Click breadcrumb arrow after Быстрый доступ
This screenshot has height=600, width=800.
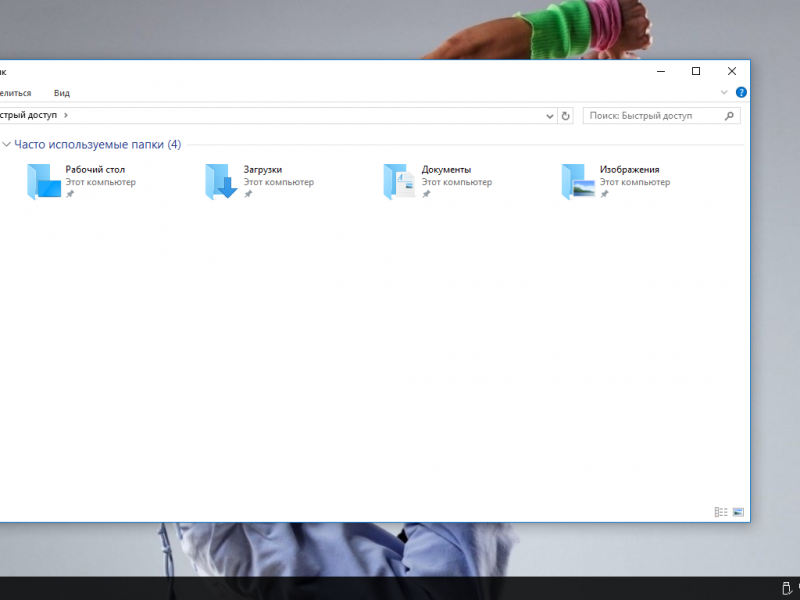coord(65,115)
